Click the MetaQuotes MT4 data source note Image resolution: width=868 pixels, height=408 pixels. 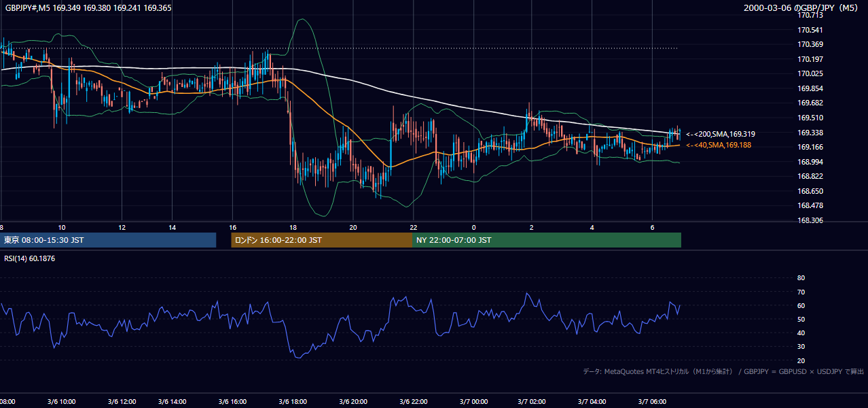[x=723, y=371]
